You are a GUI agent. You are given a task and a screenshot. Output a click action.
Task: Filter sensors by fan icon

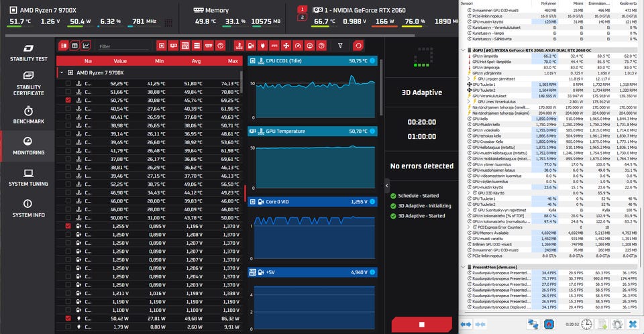tap(286, 46)
